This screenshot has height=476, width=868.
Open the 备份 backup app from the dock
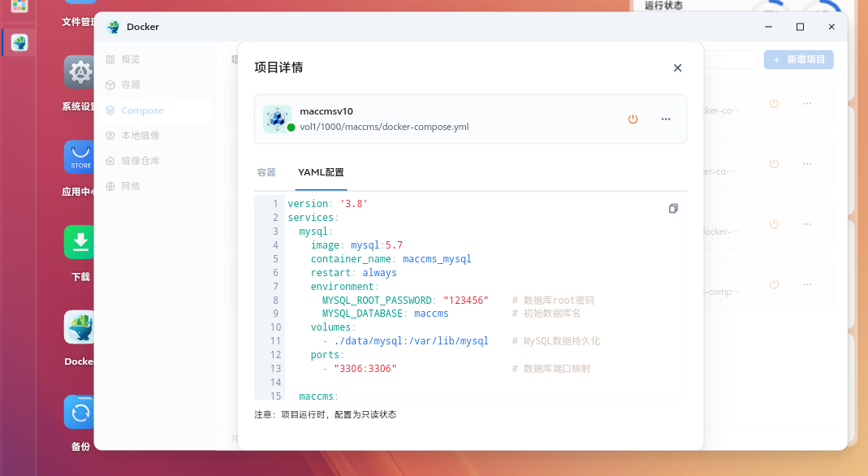[79, 412]
